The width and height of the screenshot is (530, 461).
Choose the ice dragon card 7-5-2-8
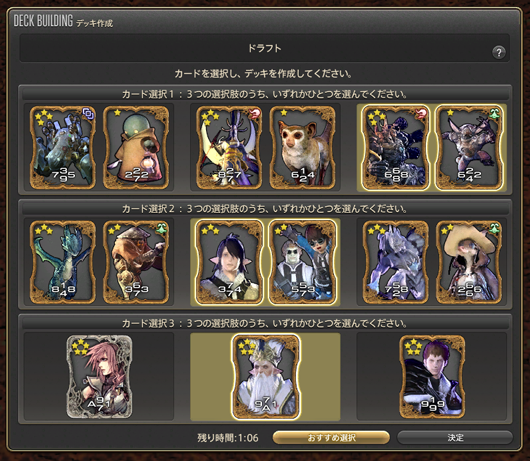(x=395, y=262)
